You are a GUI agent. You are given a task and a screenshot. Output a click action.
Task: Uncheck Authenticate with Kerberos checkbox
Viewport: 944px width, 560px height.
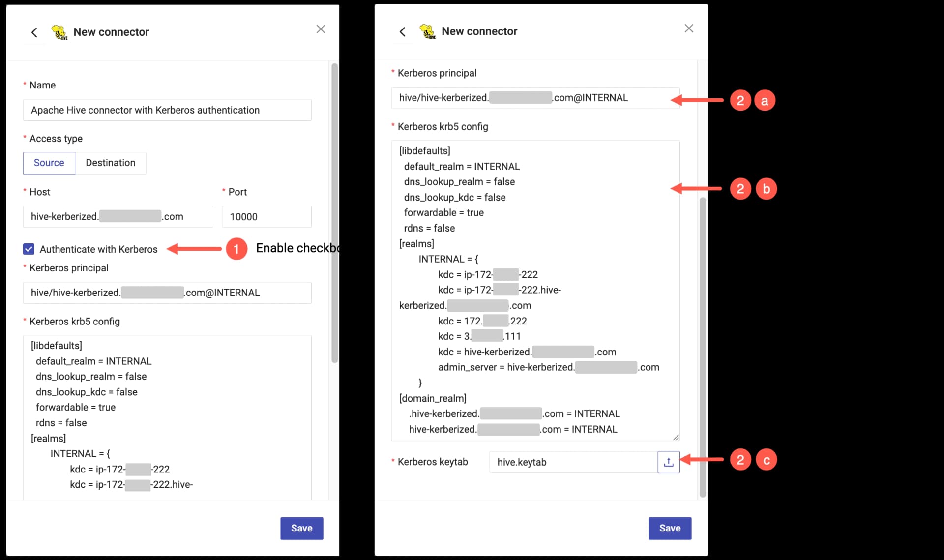pyautogui.click(x=29, y=249)
